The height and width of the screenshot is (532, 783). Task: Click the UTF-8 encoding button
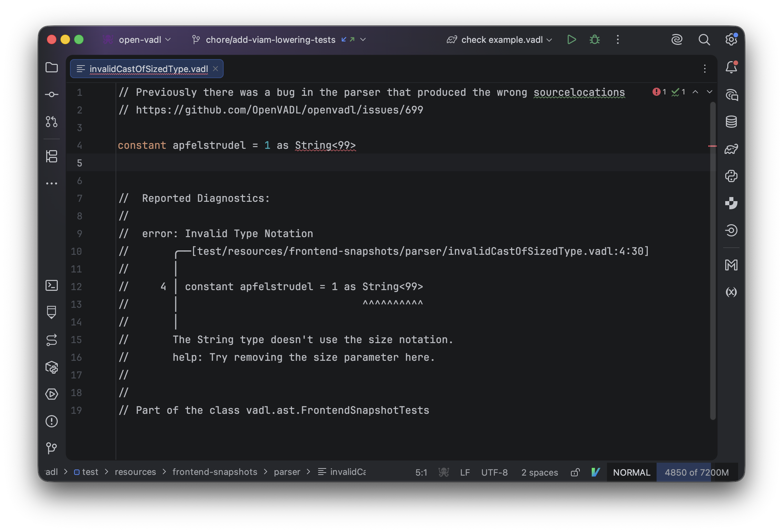(x=494, y=472)
